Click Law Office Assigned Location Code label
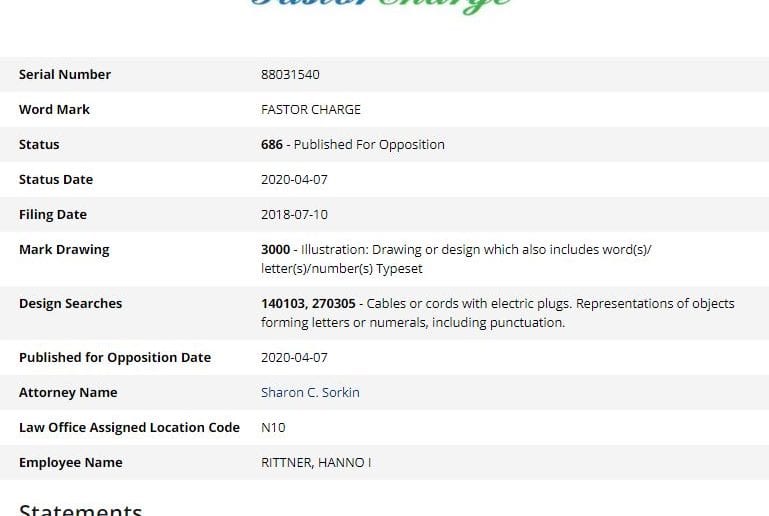The width and height of the screenshot is (769, 516). click(x=129, y=428)
